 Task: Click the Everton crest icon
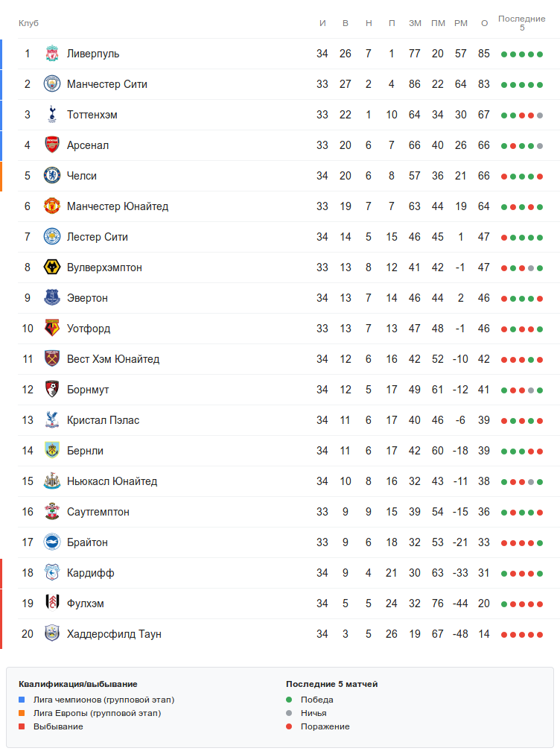click(51, 298)
